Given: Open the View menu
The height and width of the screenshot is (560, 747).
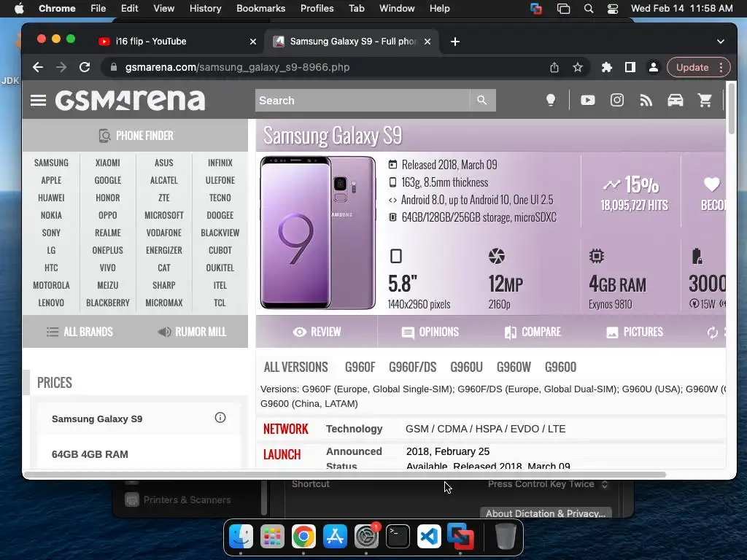Looking at the screenshot, I should tap(163, 9).
